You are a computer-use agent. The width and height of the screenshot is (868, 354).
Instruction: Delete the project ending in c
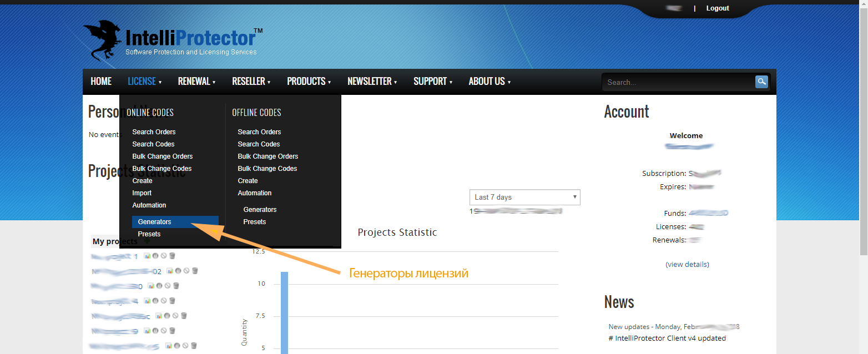pyautogui.click(x=184, y=316)
